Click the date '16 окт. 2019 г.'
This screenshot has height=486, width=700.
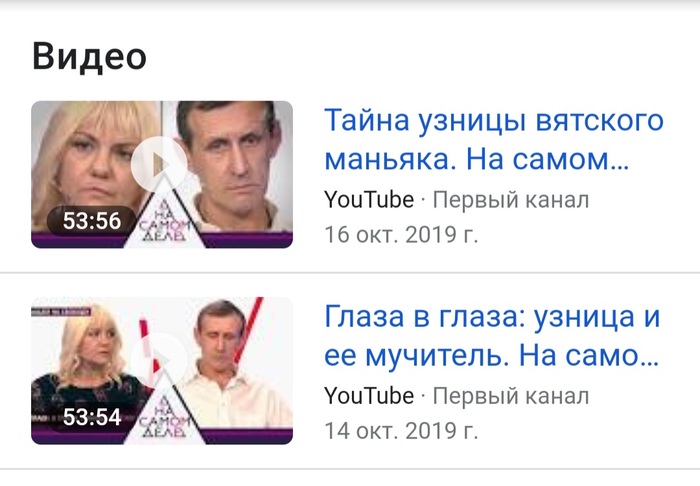click(x=401, y=235)
